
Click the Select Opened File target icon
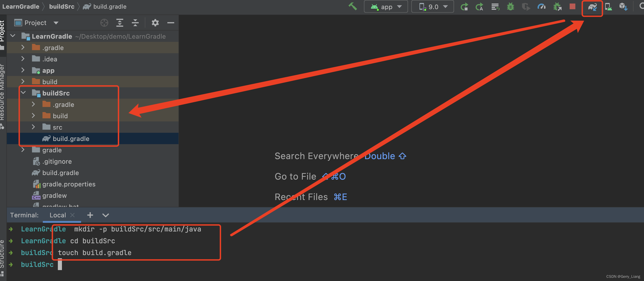point(104,23)
